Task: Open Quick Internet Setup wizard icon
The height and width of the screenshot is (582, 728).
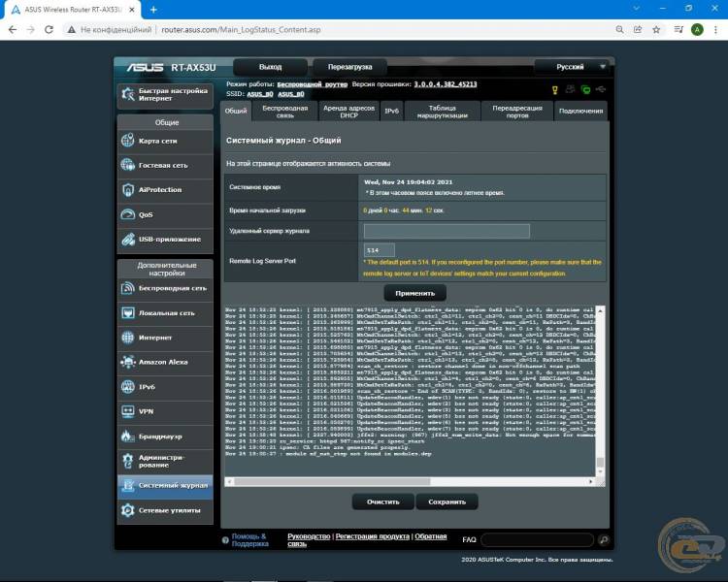Action: [128, 95]
